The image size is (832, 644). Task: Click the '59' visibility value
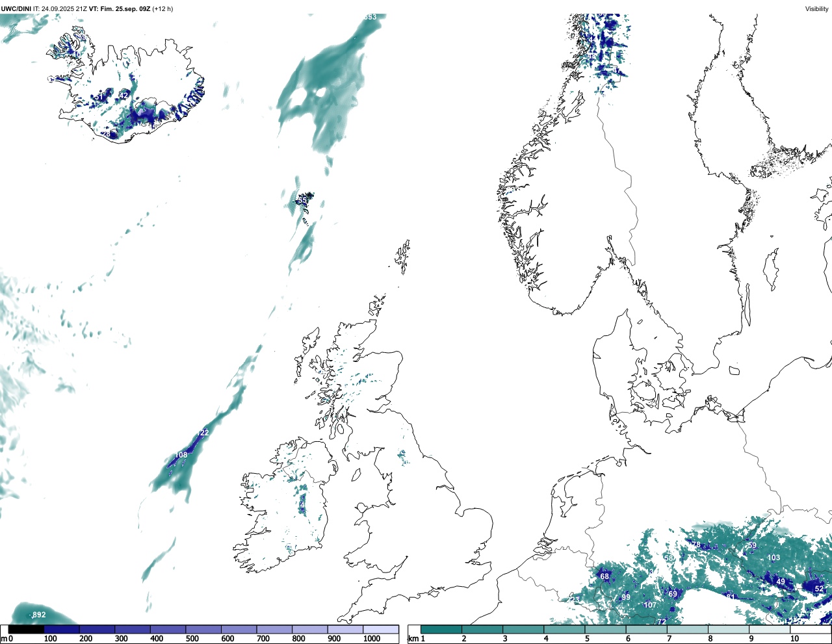click(752, 546)
